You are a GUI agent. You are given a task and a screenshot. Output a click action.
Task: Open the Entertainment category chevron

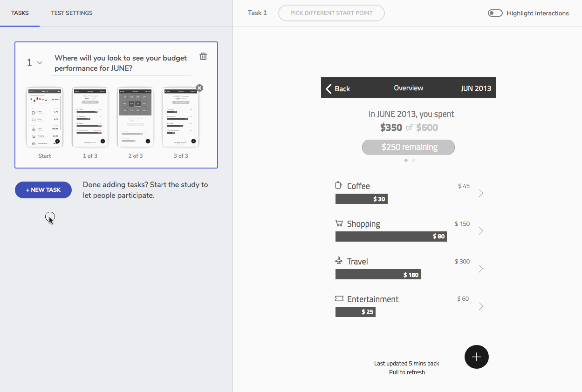tap(481, 306)
